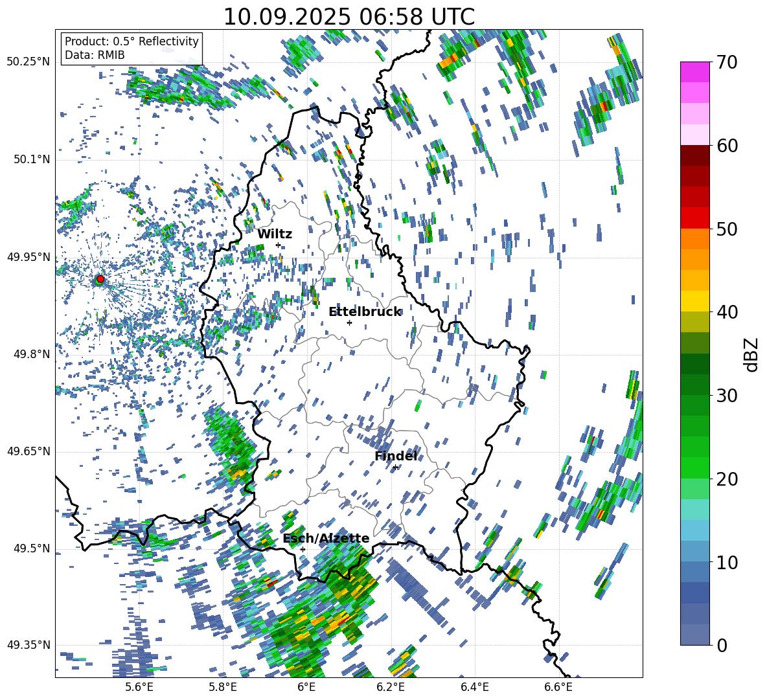Click the title 10.09.2025 06:58 UTC
Image resolution: width=767 pixels, height=700 pixels.
tap(349, 17)
